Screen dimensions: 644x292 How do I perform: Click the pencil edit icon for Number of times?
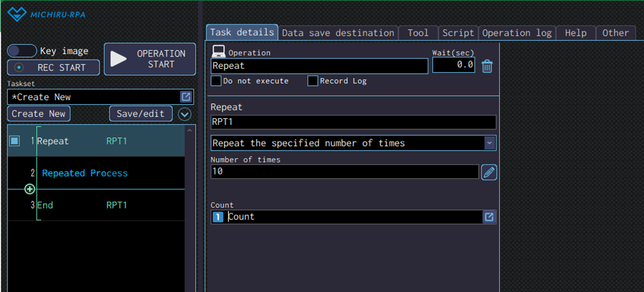pos(489,172)
